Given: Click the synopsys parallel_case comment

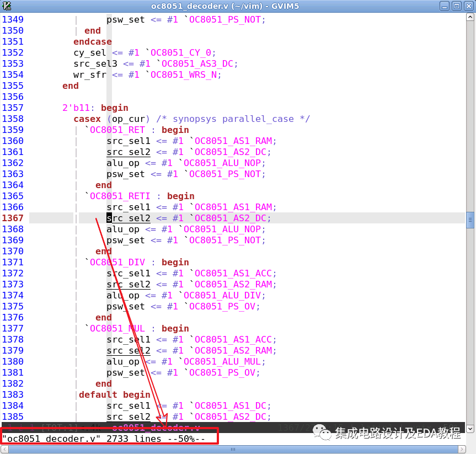Looking at the screenshot, I should [x=236, y=119].
